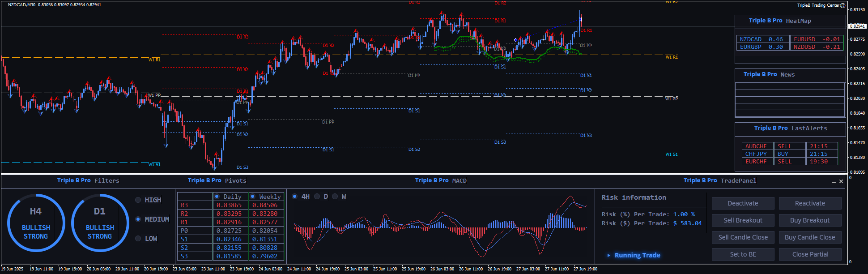Click the Deactivate button
The width and height of the screenshot is (868, 274).
coord(743,203)
